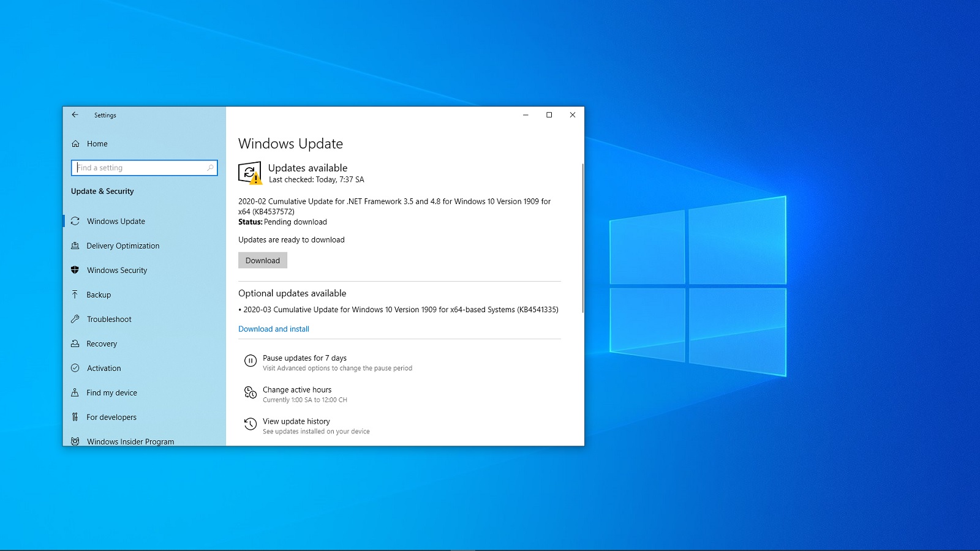Click the Backup upload arrow icon
Image resolution: width=980 pixels, height=551 pixels.
pyautogui.click(x=75, y=294)
